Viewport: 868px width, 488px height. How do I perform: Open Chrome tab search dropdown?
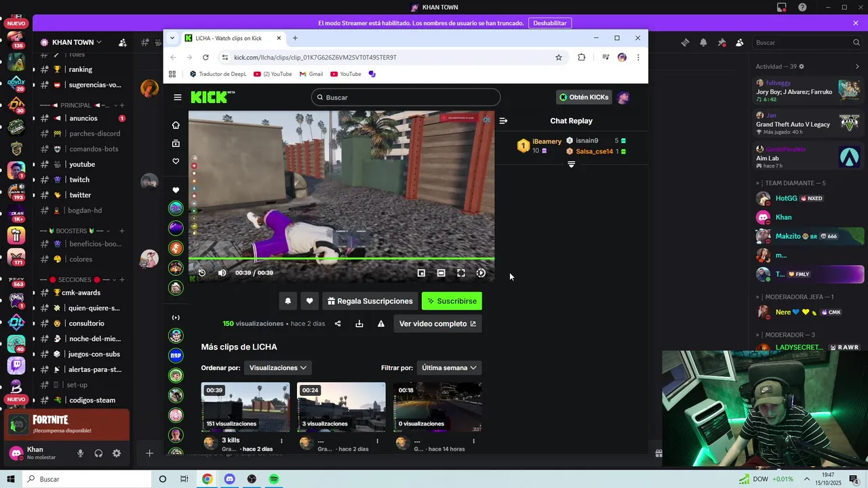[x=172, y=38]
